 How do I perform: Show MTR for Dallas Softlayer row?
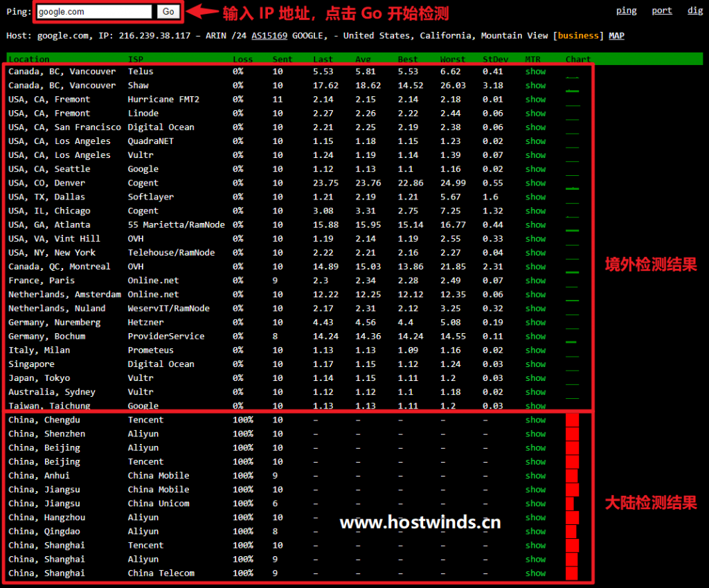(x=535, y=197)
